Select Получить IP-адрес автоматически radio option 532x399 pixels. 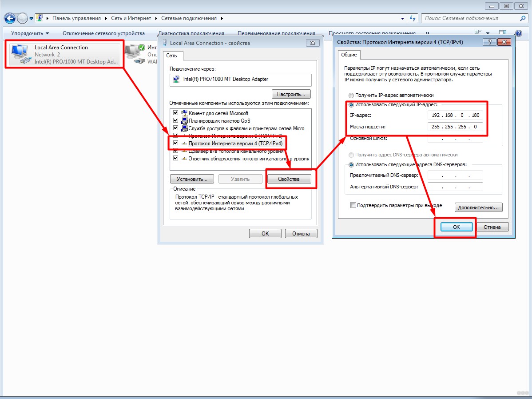[x=351, y=95]
